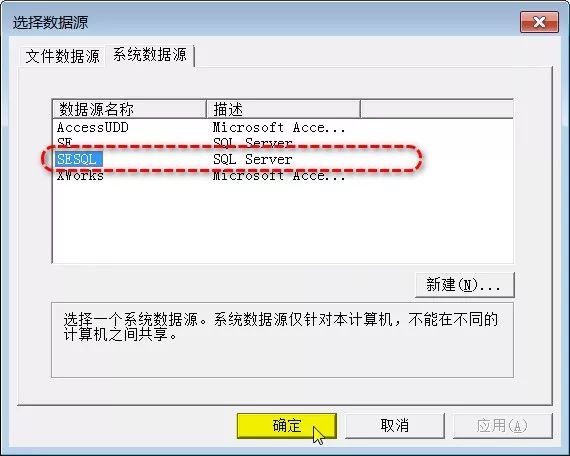Click Microsoft Acce... description of XWorks
The image size is (570, 456).
tap(279, 176)
